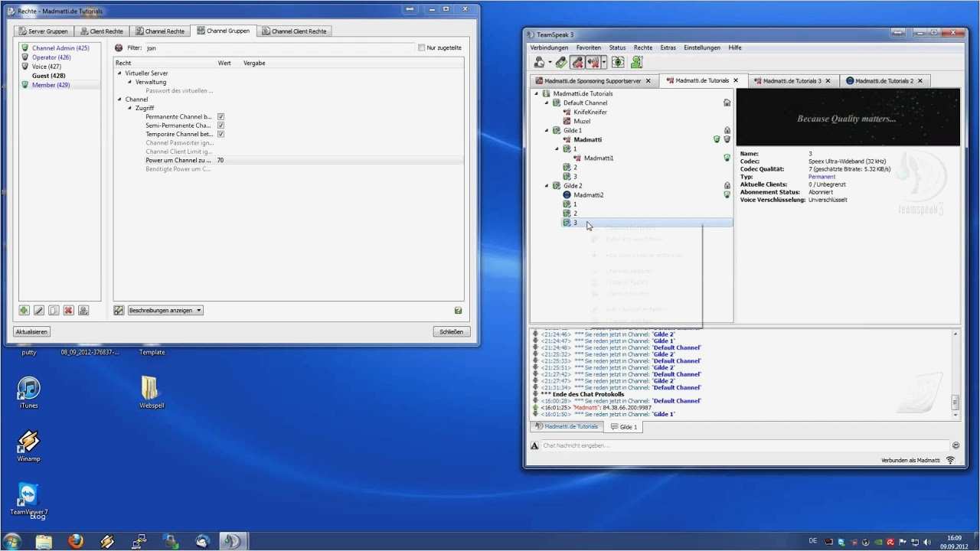Viewport: 980px width, 551px height.
Task: Click the subscribe to all channels eye icon
Action: pos(618,63)
